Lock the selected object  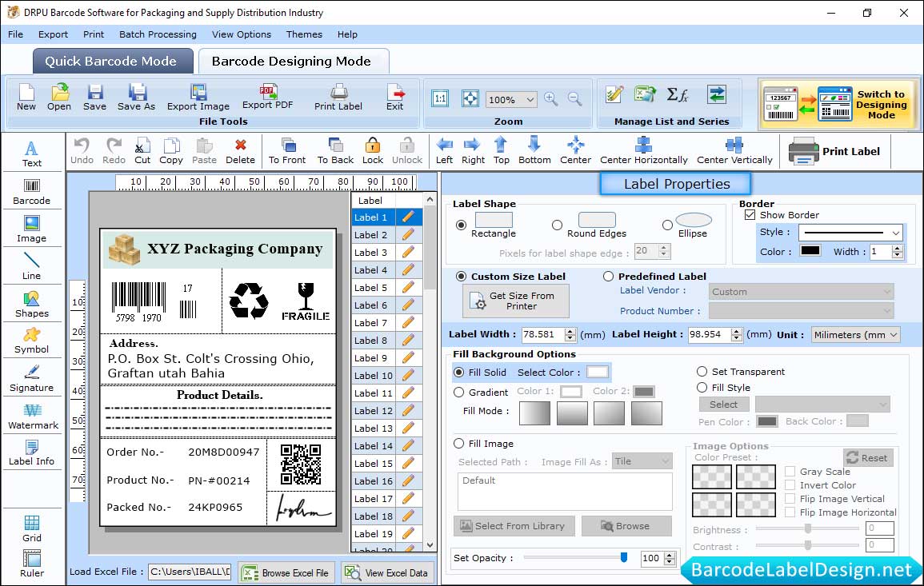373,149
